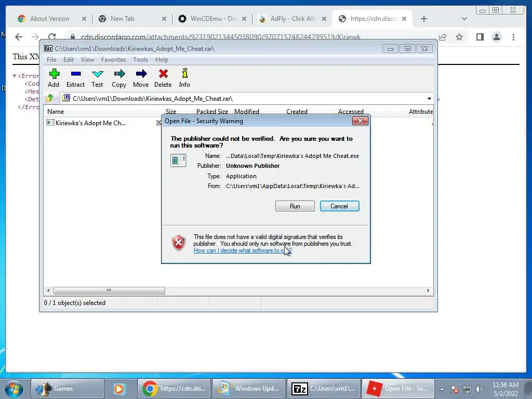Go up one folder level in 7-Zip

50,98
